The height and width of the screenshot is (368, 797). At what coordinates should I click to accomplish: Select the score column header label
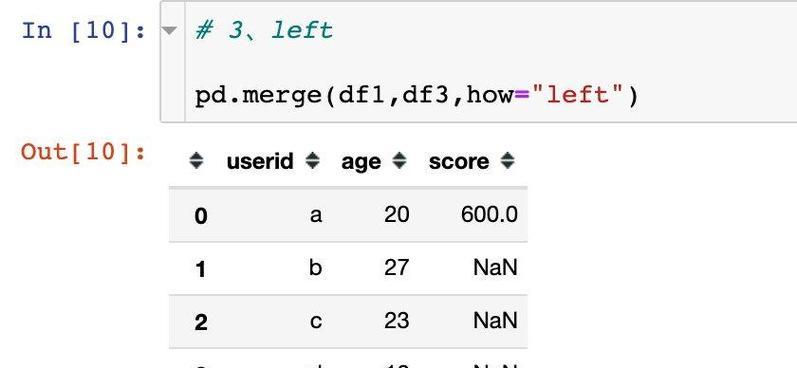[x=459, y=162]
